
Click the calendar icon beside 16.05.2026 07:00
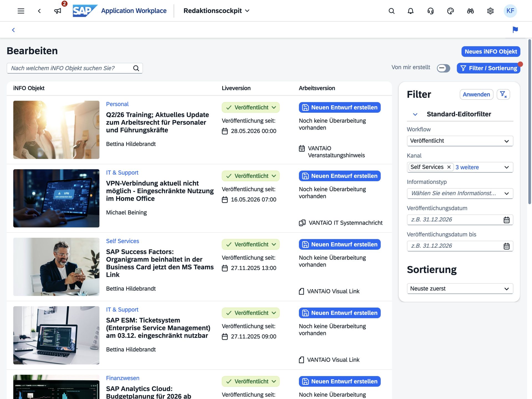(225, 199)
